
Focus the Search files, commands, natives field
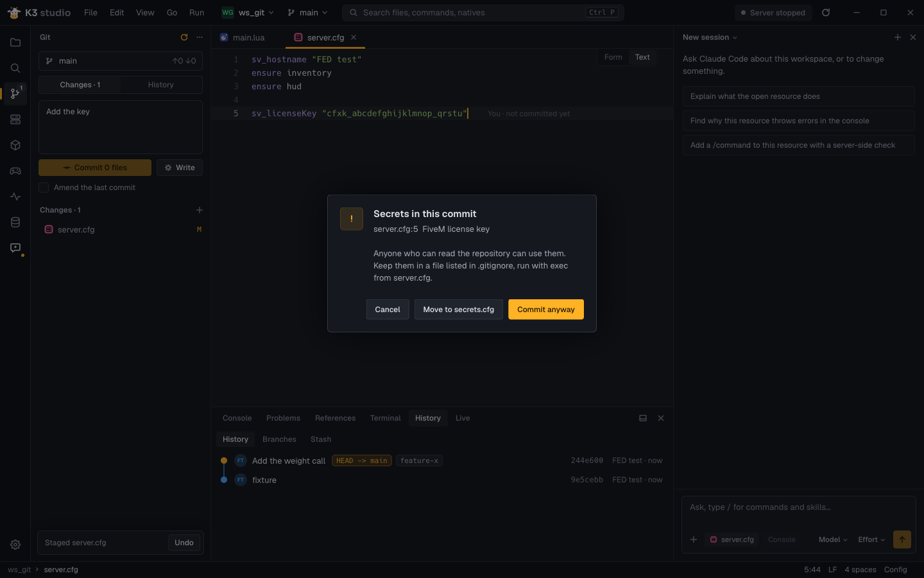(483, 12)
